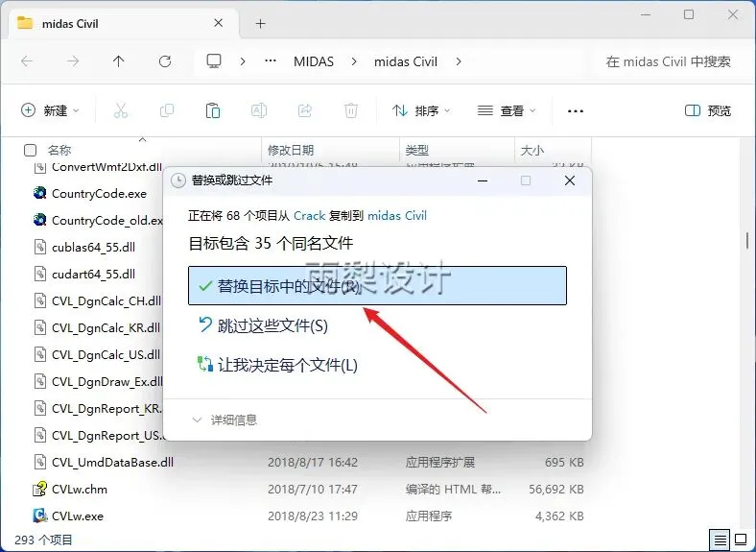Open the 排序 sort dropdown

pos(420,110)
